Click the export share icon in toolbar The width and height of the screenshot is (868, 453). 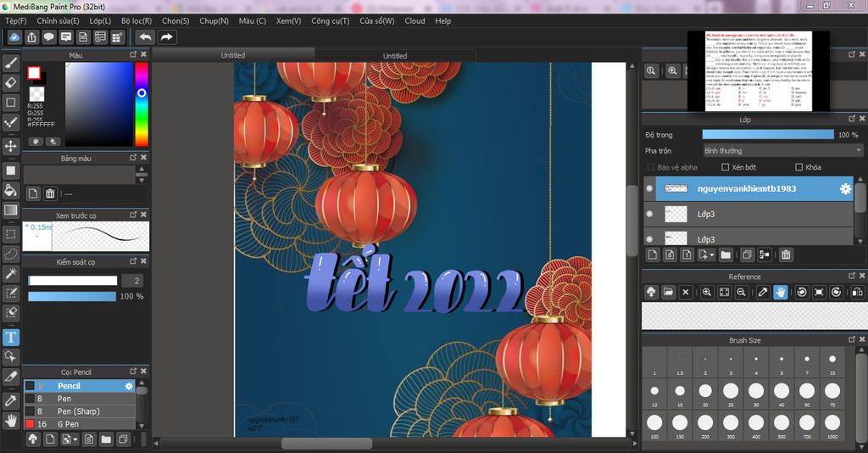tap(31, 37)
